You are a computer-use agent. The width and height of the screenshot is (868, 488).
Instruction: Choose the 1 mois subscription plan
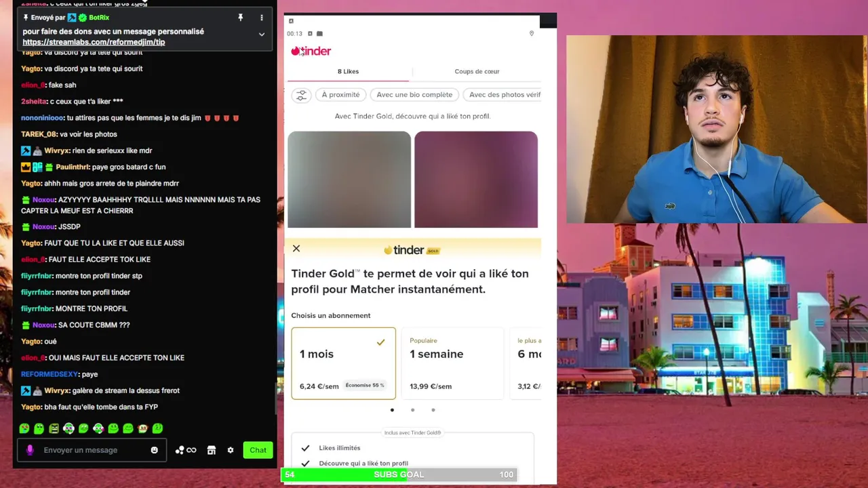tap(343, 363)
